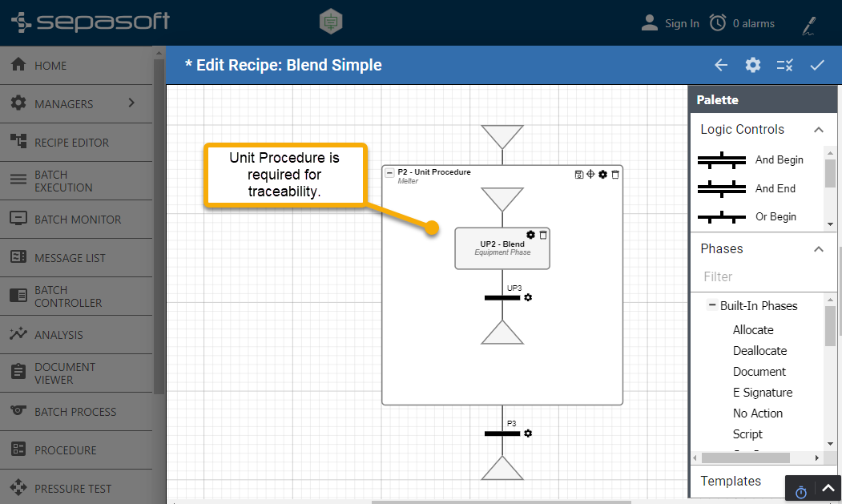842x504 pixels.
Task: Delete the P2 Unit Procedure via trash icon
Action: [x=615, y=174]
